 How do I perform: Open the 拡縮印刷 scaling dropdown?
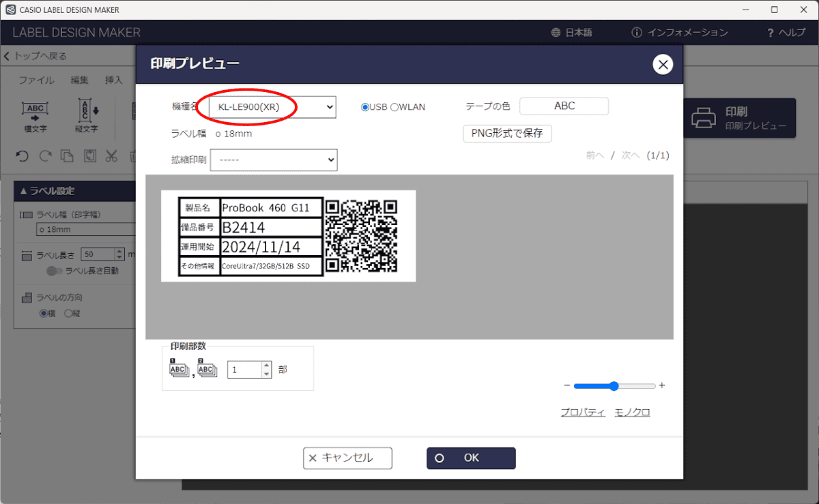tap(274, 160)
